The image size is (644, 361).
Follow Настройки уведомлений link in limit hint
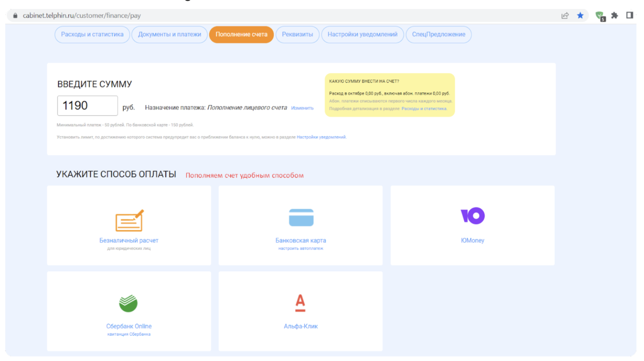321,137
